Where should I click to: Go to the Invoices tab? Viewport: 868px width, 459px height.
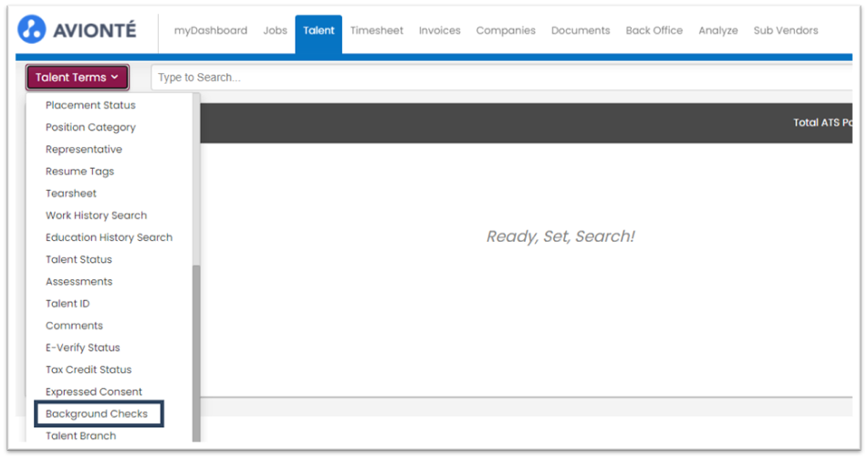click(440, 30)
